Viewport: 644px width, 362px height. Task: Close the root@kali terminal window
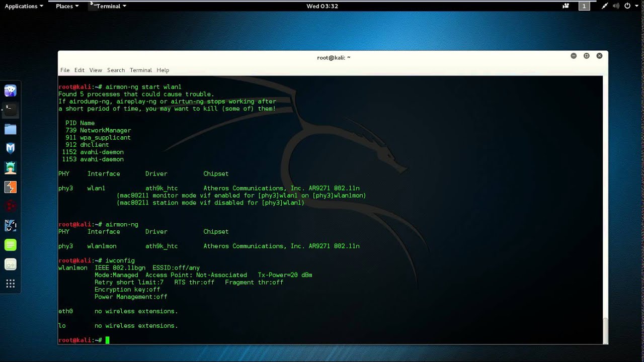(x=599, y=56)
